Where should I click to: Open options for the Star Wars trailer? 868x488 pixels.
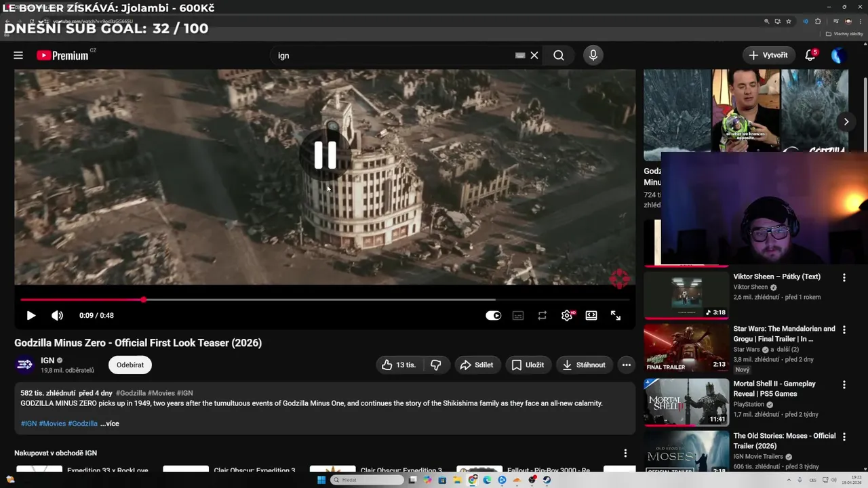[844, 329]
